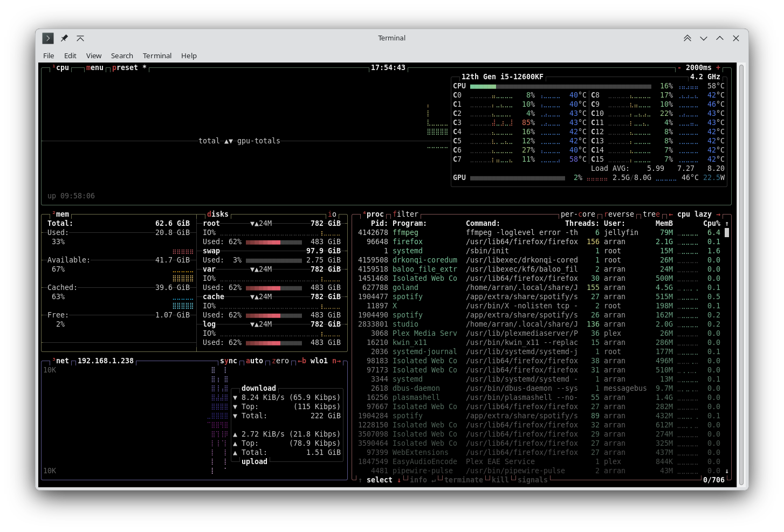Switch to previous network interface with ←b
This screenshot has width=784, height=532.
click(302, 361)
